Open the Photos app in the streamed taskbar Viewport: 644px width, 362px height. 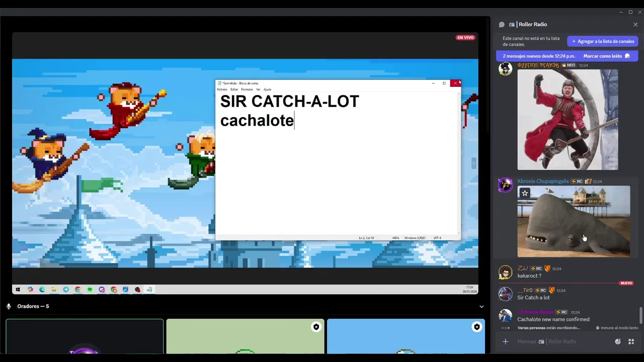point(125,290)
